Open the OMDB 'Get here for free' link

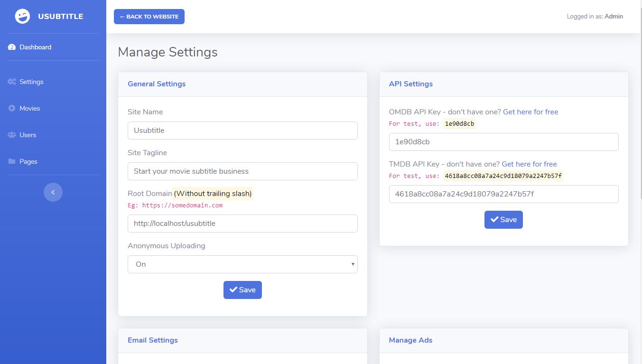pos(530,112)
